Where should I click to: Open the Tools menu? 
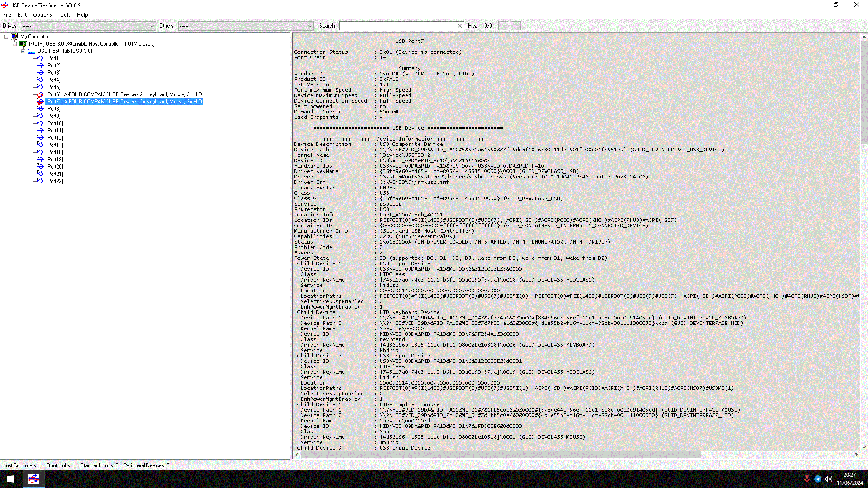pos(64,15)
